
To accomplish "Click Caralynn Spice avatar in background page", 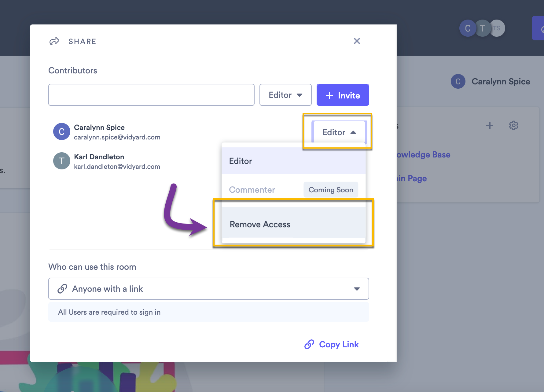I will pos(458,81).
